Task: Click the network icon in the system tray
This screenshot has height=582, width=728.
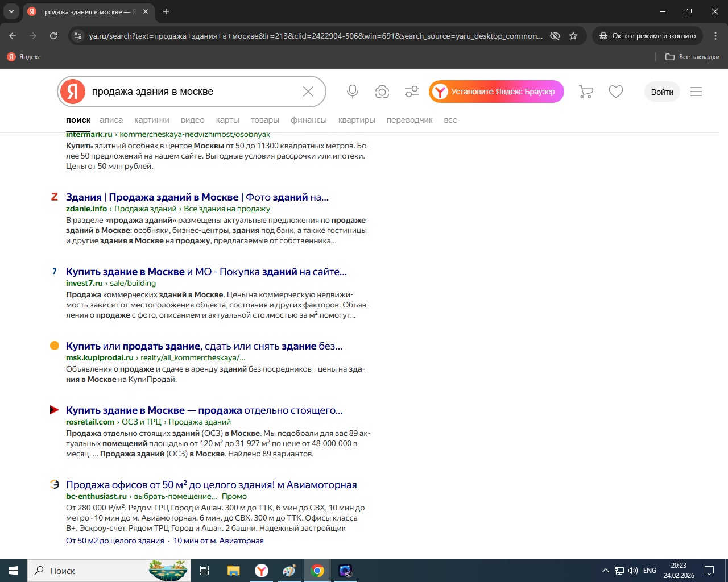Action: [x=619, y=571]
